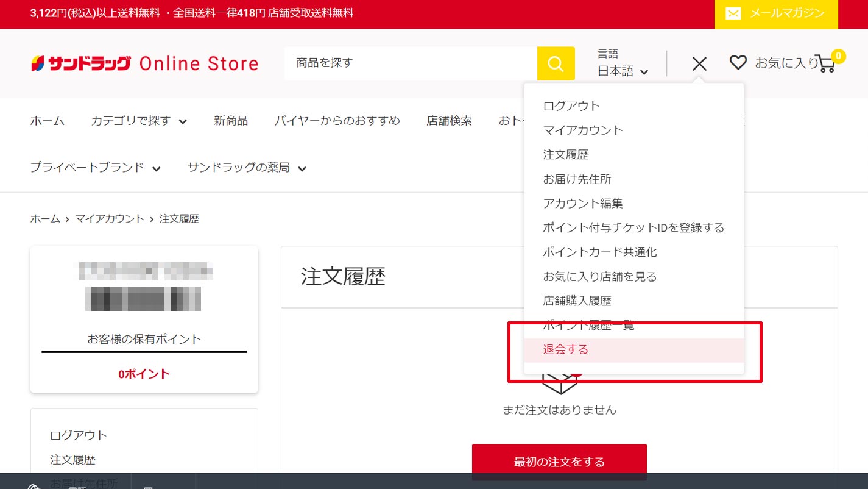Open 店舗検索 navigation link

point(449,121)
